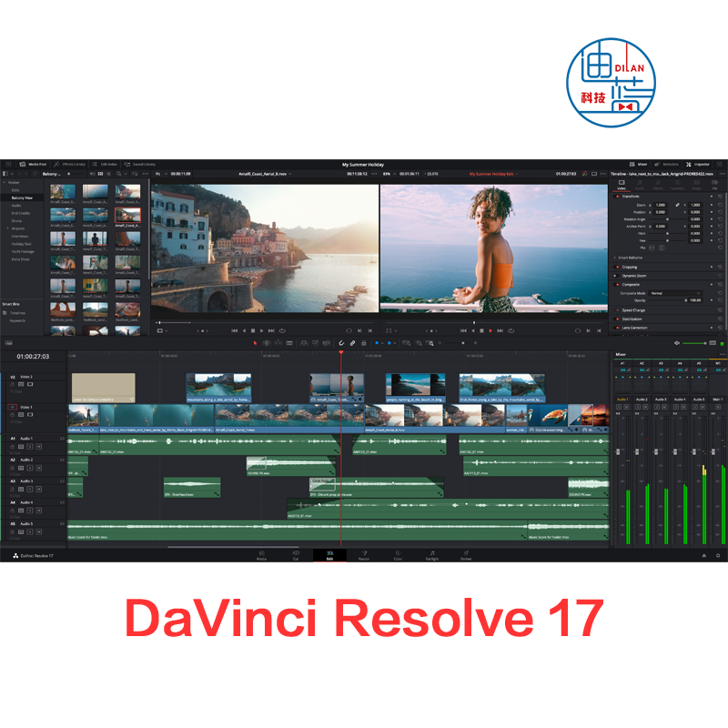Image resolution: width=728 pixels, height=728 pixels.
Task: Click the Position Lock padlock icon in toolbar
Action: click(363, 343)
